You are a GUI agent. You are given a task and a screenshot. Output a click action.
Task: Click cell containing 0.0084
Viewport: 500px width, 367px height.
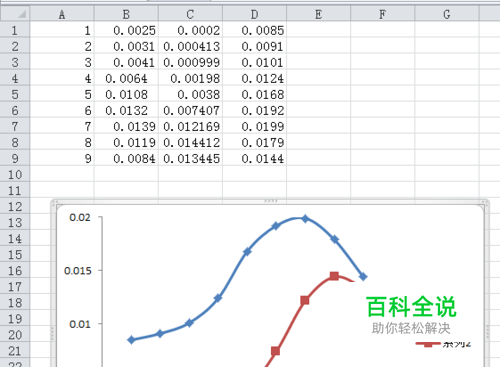pos(126,158)
